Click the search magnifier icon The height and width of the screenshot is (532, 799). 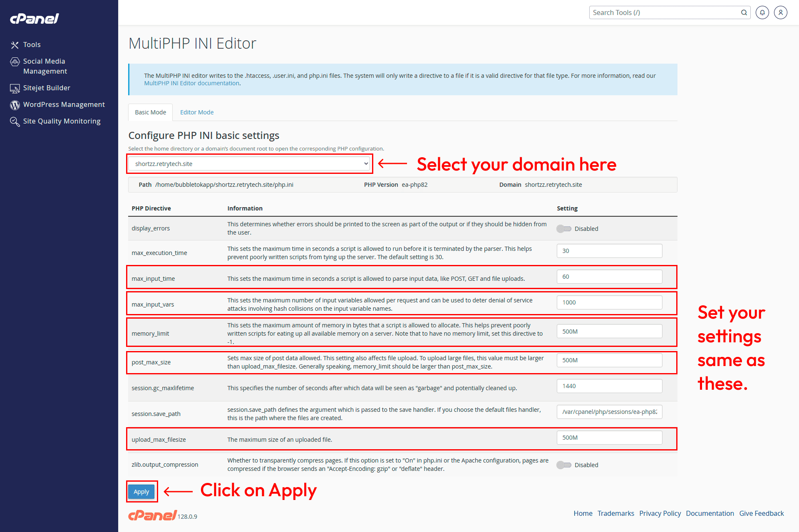click(x=744, y=12)
